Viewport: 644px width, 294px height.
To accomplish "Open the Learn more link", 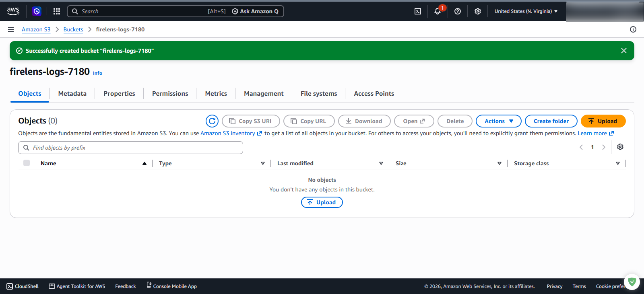I will [596, 133].
